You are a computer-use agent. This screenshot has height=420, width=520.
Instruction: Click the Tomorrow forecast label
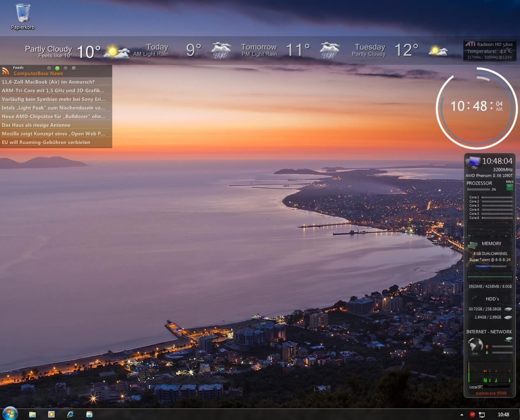[x=259, y=47]
